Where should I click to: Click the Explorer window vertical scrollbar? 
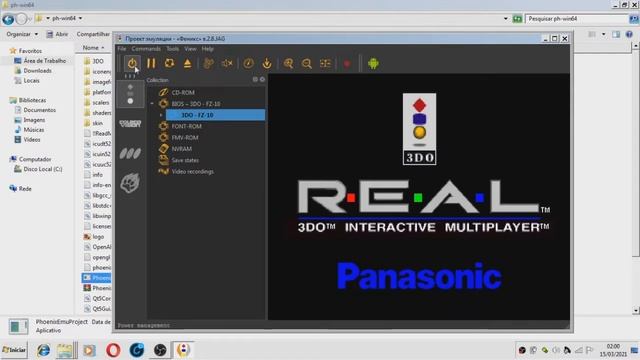point(636,177)
